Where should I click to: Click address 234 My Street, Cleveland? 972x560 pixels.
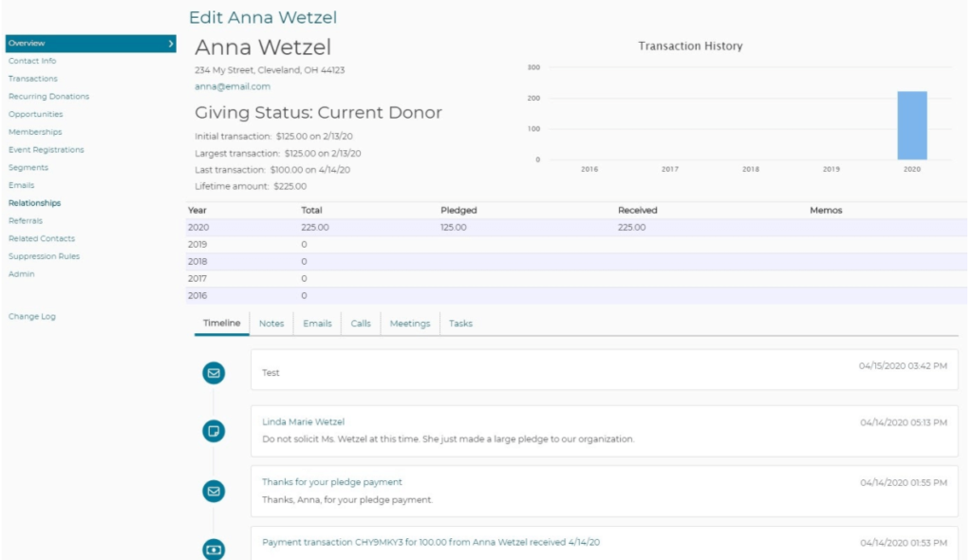pyautogui.click(x=270, y=70)
